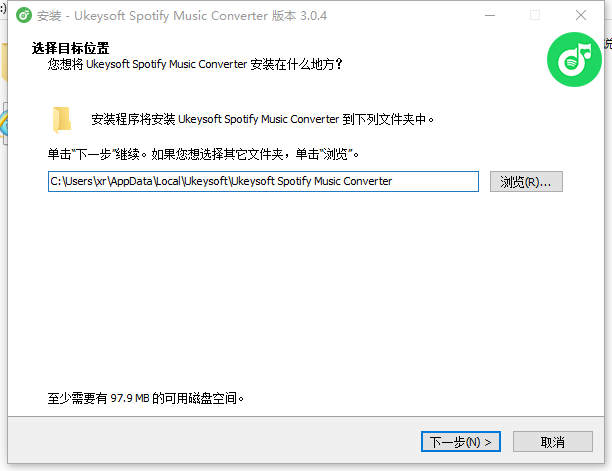
Task: Click the Ukeysoft installer icon in title bar
Action: pos(24,16)
